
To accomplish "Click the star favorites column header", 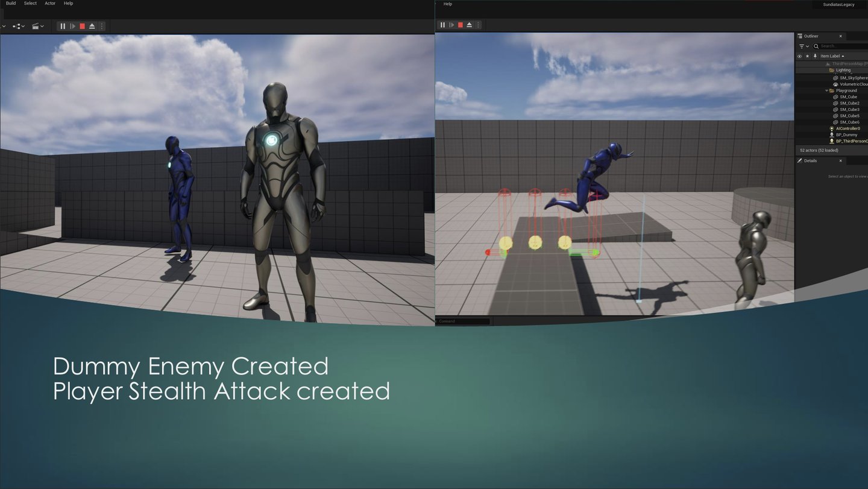I will 807,56.
